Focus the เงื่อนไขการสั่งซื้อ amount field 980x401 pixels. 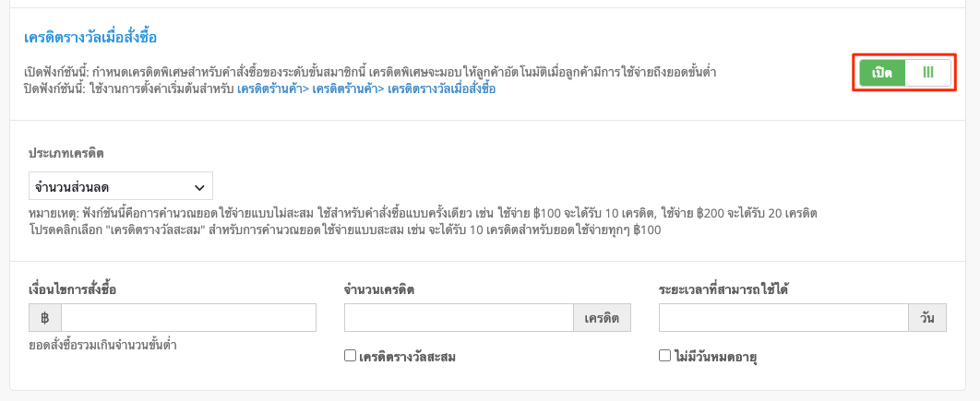pyautogui.click(x=189, y=318)
